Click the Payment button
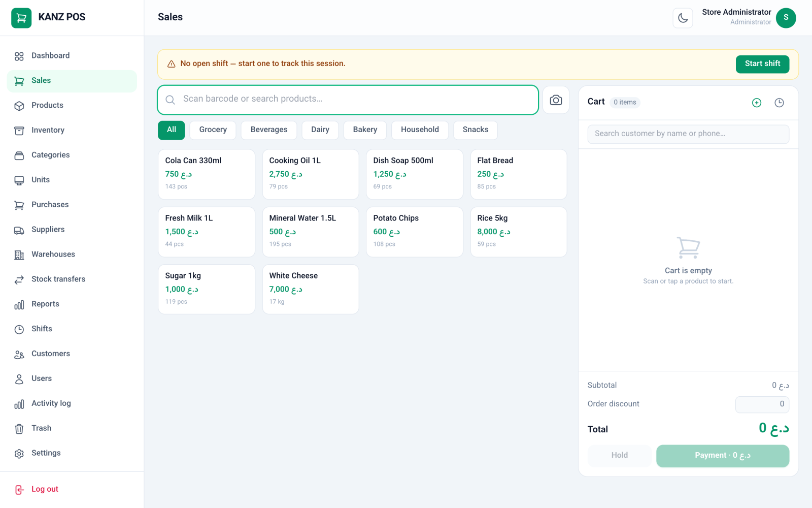The width and height of the screenshot is (812, 508). coord(723,456)
